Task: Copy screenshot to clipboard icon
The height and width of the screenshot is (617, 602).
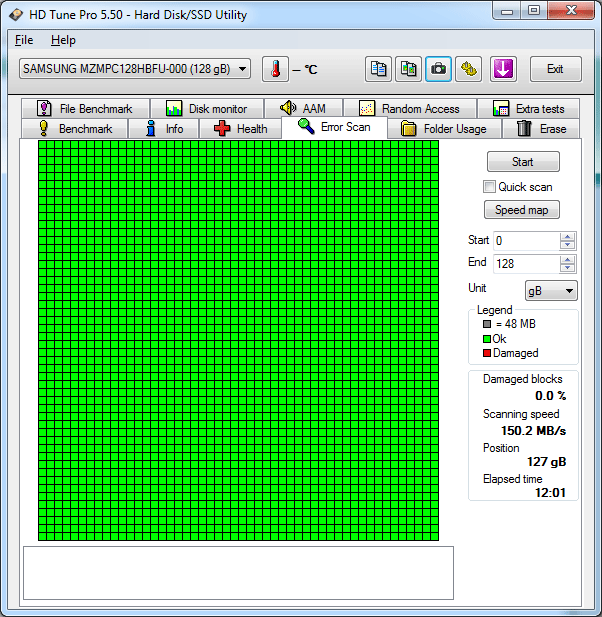Action: pyautogui.click(x=408, y=69)
